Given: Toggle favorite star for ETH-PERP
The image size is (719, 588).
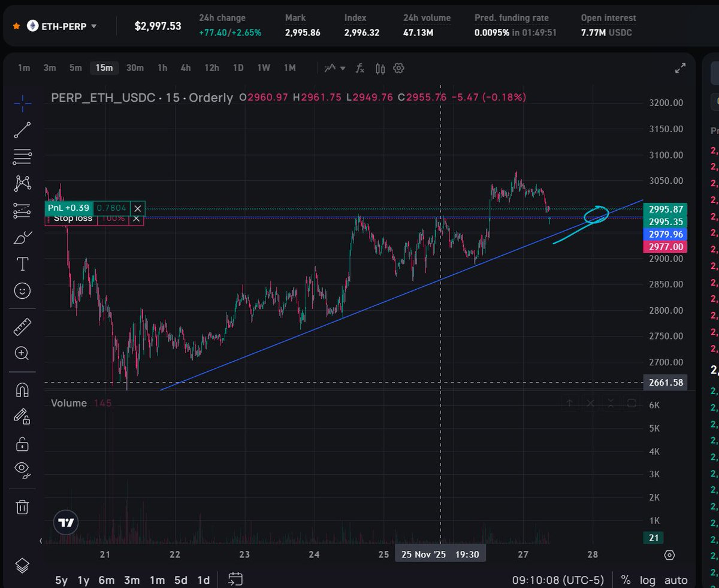Looking at the screenshot, I should (16, 26).
